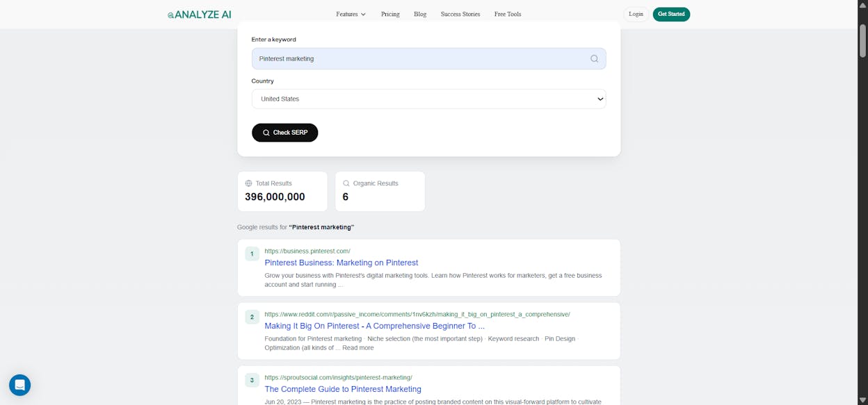The image size is (868, 405).
Task: Click the business.pinterest.com URL
Action: (x=307, y=251)
